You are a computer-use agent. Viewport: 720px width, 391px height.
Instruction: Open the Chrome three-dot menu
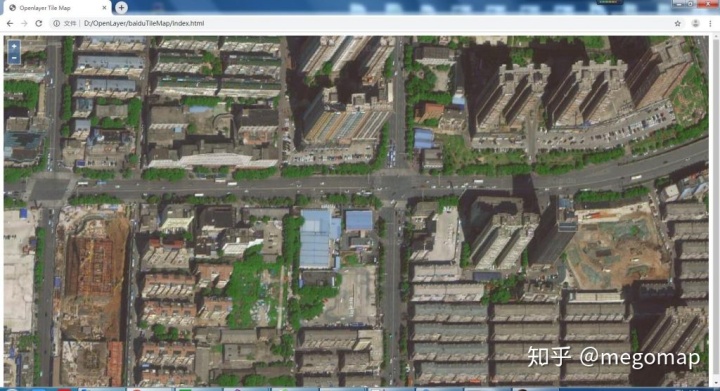710,23
